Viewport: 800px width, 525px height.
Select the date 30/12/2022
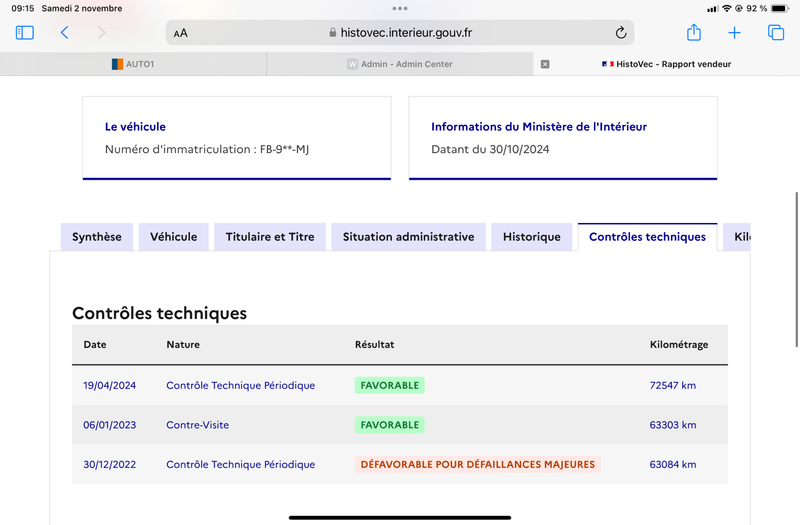pos(110,464)
